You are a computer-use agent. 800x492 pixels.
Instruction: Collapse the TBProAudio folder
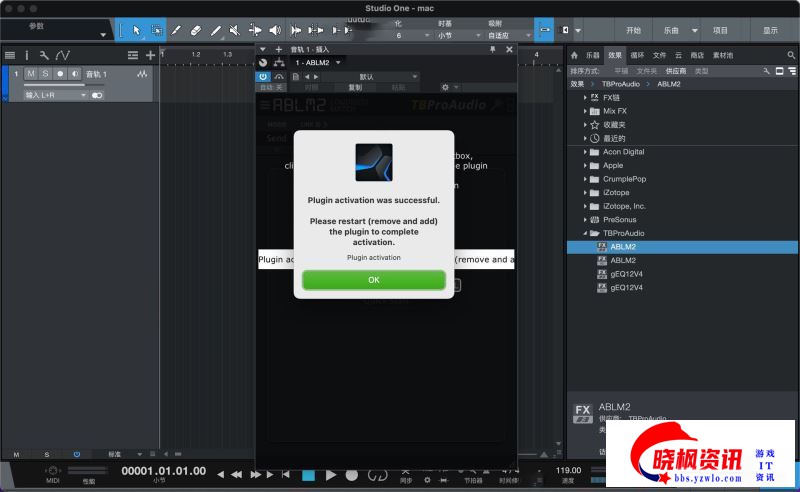(585, 233)
